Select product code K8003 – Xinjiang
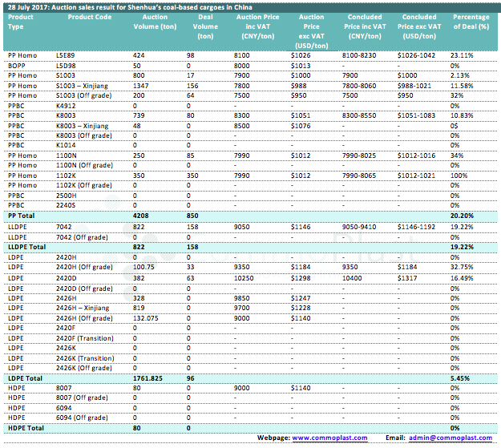 (82, 126)
